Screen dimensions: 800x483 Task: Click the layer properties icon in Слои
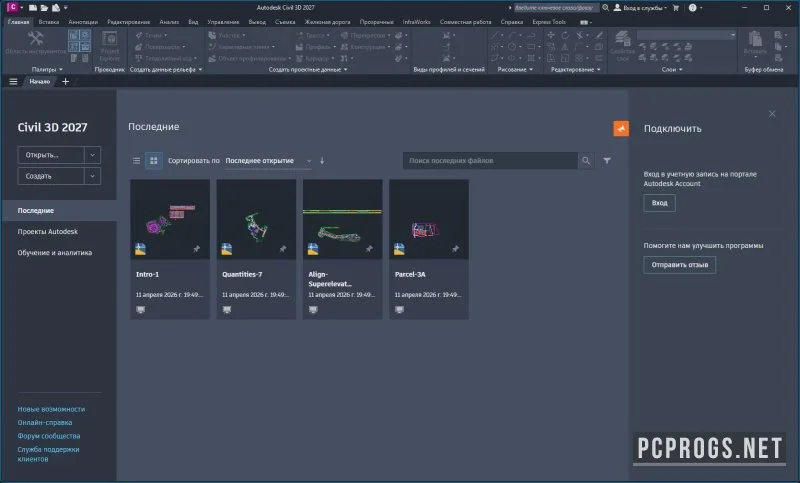(622, 38)
